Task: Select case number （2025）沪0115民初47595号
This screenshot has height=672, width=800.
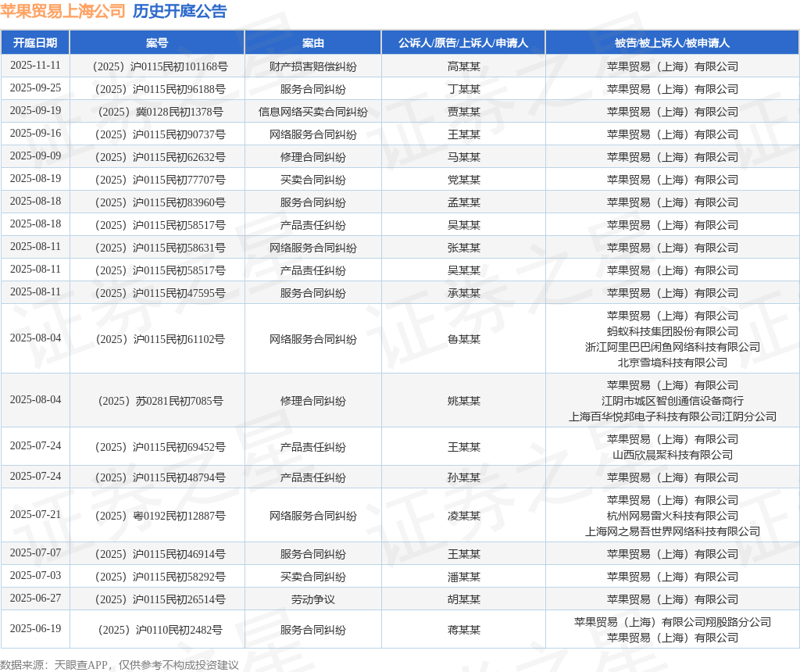Action: pyautogui.click(x=157, y=293)
